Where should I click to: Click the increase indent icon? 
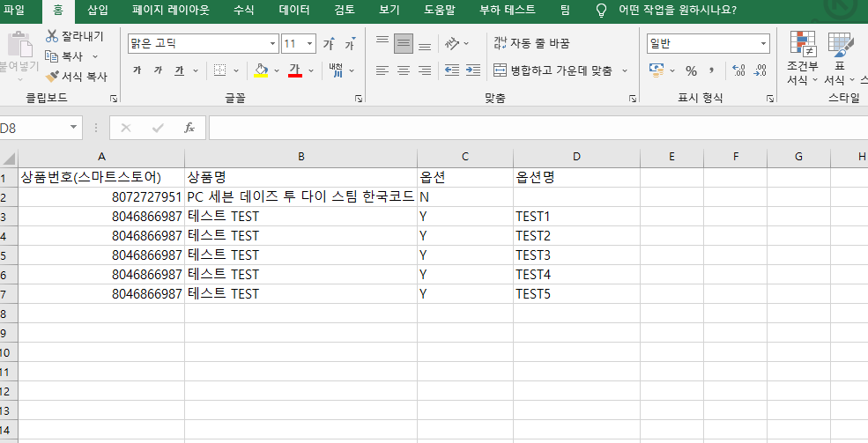pyautogui.click(x=473, y=70)
